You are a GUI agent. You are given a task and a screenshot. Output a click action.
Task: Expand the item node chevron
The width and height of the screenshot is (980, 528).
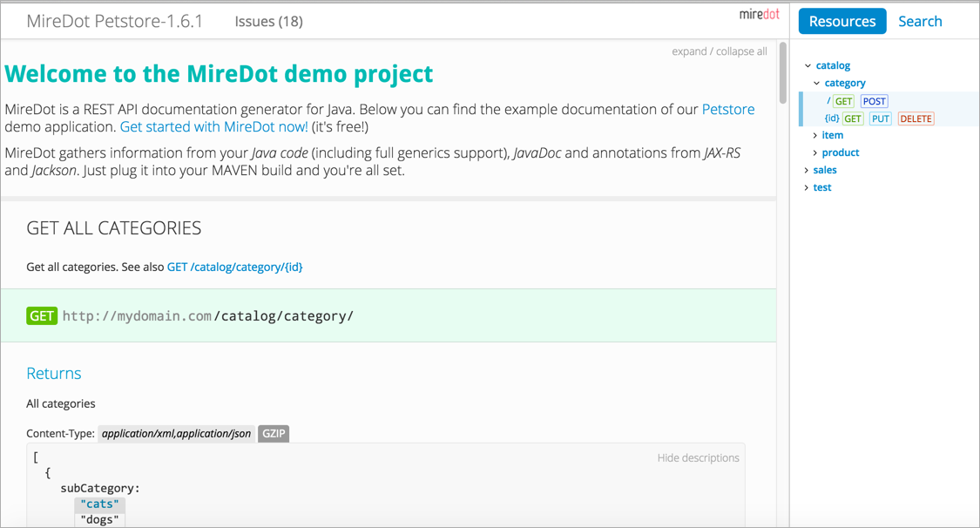point(814,135)
